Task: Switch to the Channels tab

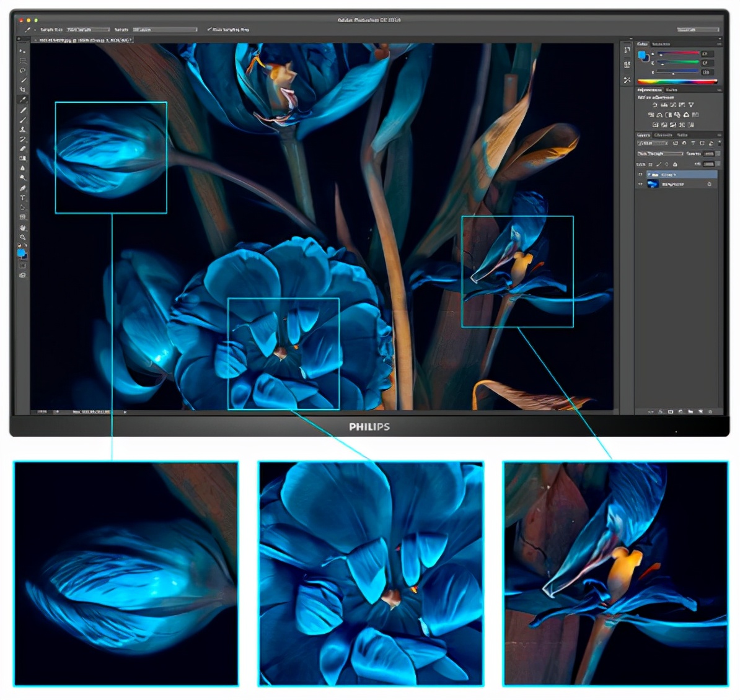Action: coord(663,134)
